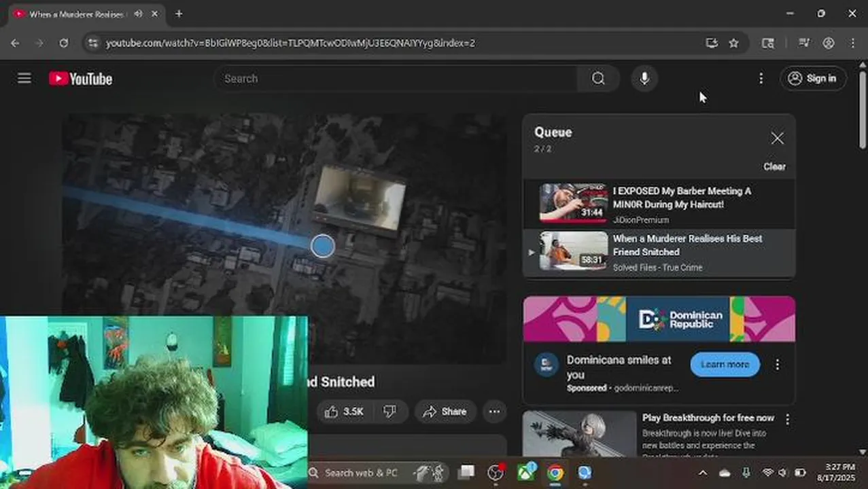Screen dimensions: 868x489
Task: Start voice search with the microphone
Action: click(644, 79)
